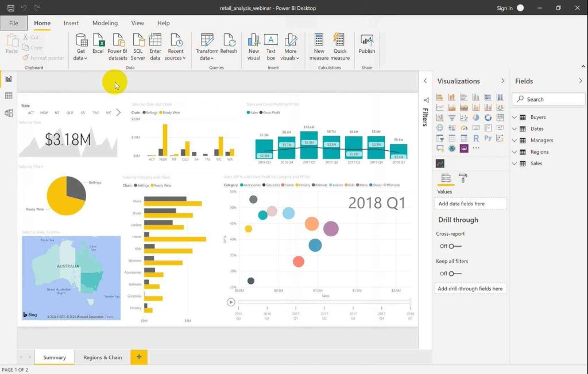This screenshot has width=588, height=374.
Task: Pick the scatter chart visual
Action: tap(464, 118)
